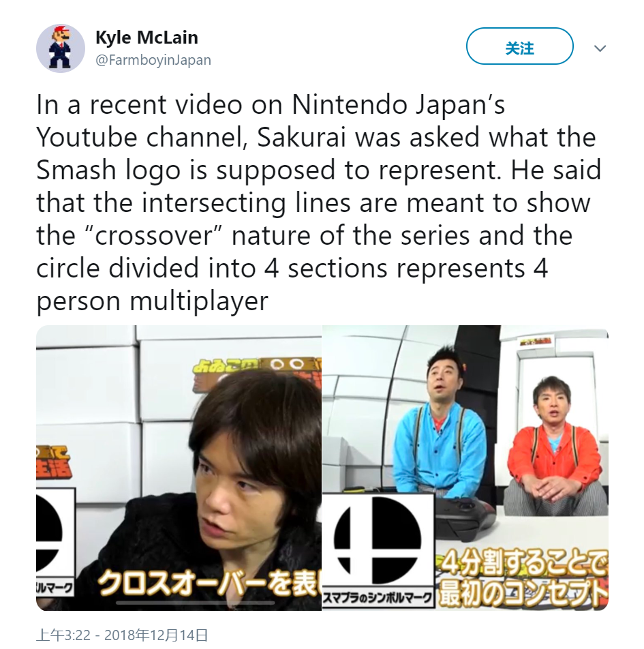Viewport: 644px width, 649px height.
Task: Open the left photo of Sakurai
Action: pos(179,468)
